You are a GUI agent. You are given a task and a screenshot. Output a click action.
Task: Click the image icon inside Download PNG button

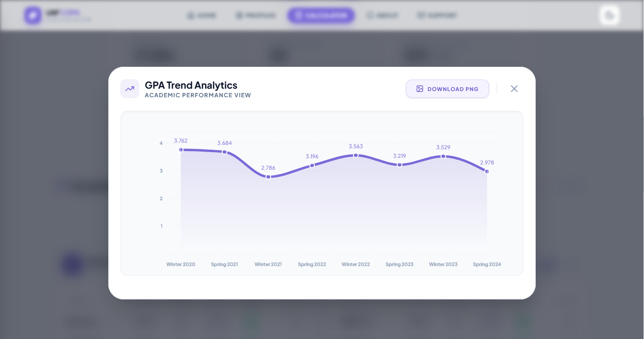[x=420, y=89]
